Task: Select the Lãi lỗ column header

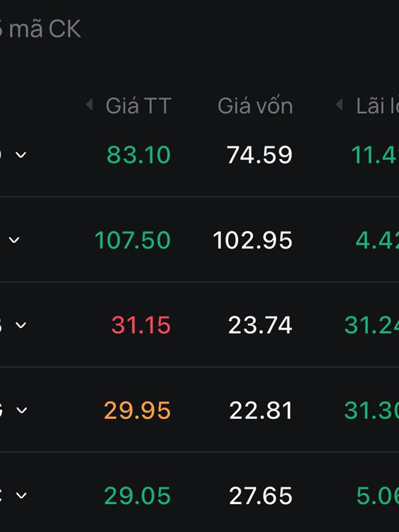Action: tap(377, 106)
